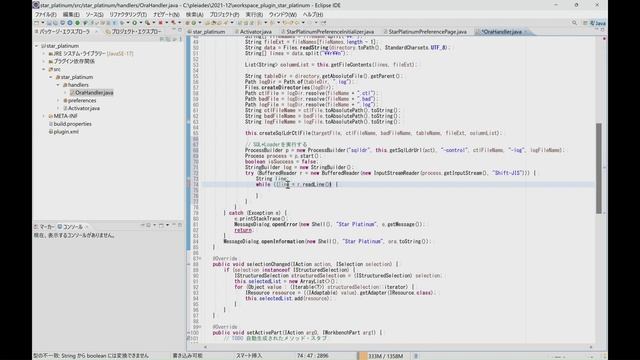Viewport: 640px width, 360px height.
Task: Collapse the src folder node
Action: click(x=44, y=69)
